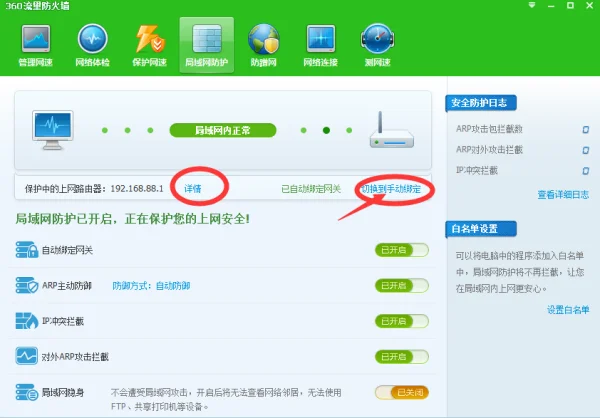The image size is (600, 418).
Task: Maximize the 360流量防火墙 window
Action: [x=570, y=5]
